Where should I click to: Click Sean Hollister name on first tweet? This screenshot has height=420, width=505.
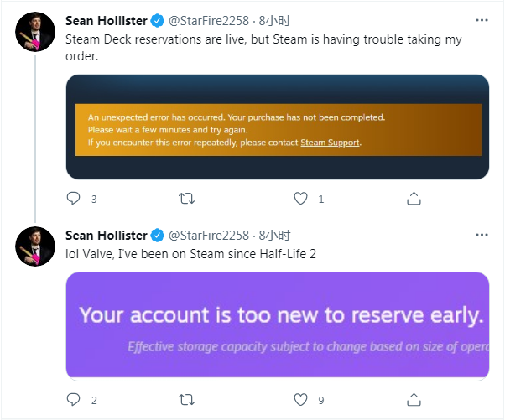pos(106,20)
